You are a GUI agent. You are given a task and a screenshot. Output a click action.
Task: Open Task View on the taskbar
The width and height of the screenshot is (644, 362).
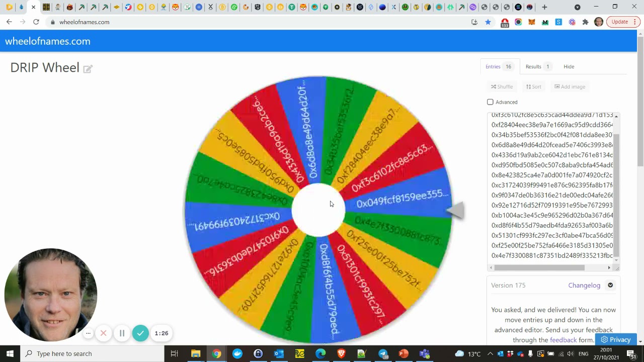tap(175, 353)
